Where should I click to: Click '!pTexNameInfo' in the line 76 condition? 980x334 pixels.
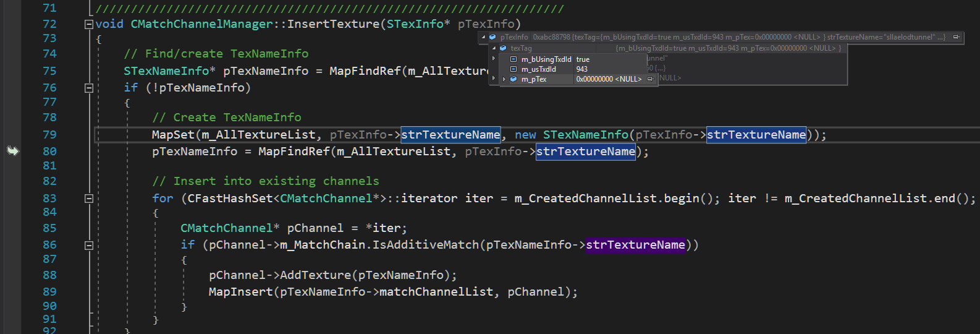tap(198, 88)
